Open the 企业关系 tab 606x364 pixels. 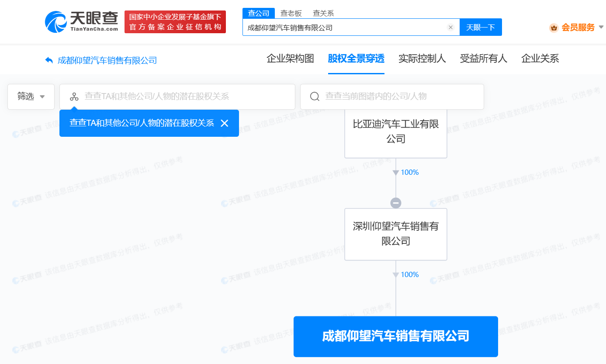(540, 59)
